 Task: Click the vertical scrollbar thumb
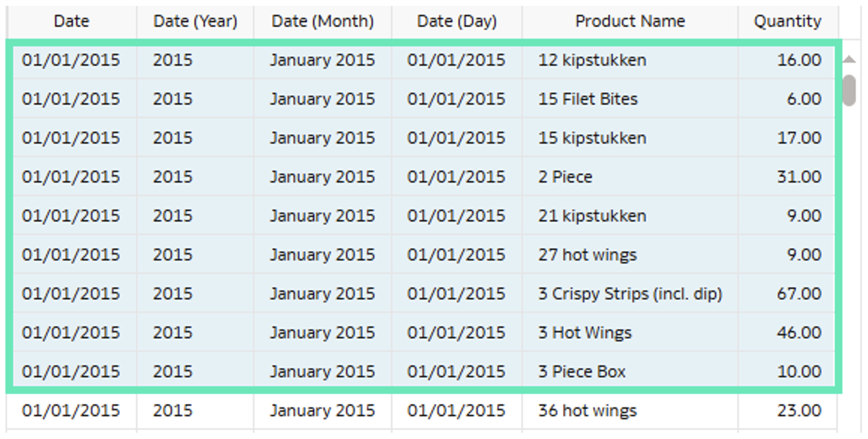tap(849, 90)
